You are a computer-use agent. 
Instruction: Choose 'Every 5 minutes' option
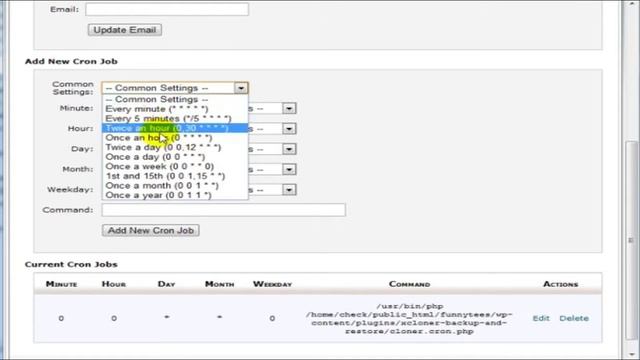(x=175, y=118)
